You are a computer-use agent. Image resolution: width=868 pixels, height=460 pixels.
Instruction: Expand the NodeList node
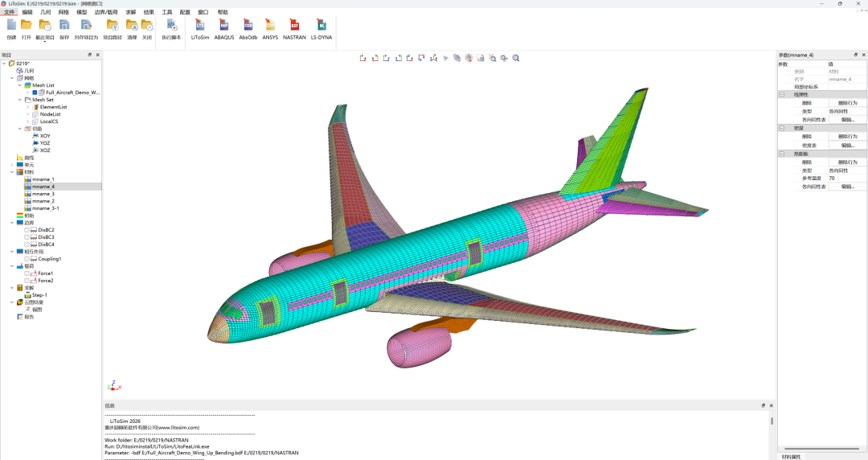pos(27,114)
